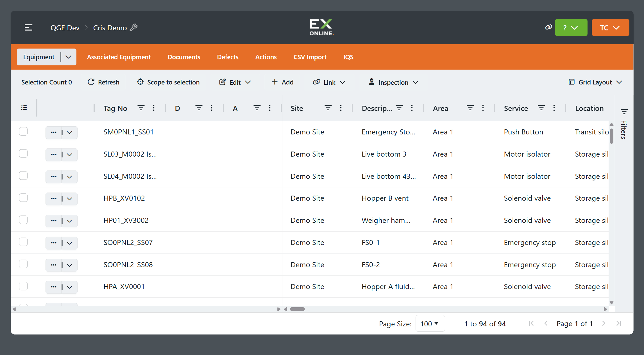This screenshot has height=355, width=644.
Task: Open row actions for SM0PNL1_SS01
Action: coord(54,132)
